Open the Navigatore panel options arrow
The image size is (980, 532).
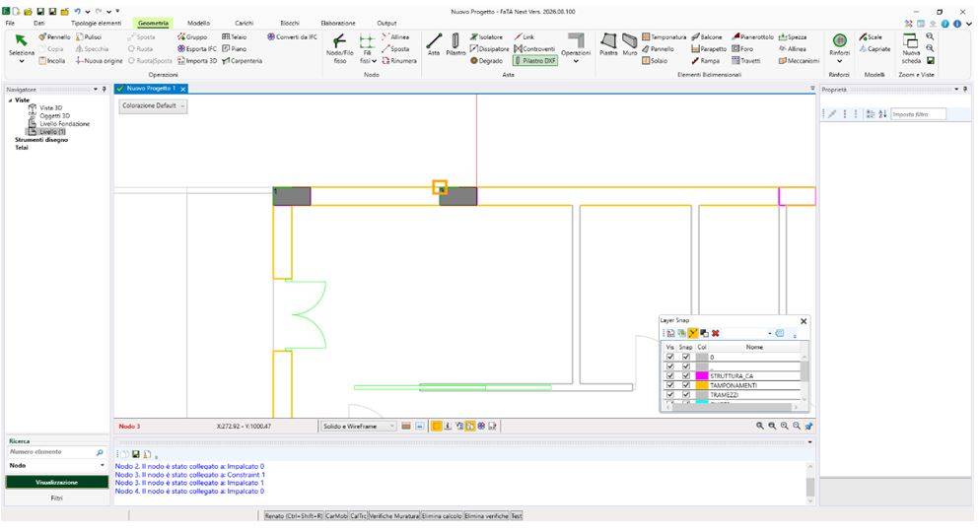(96, 90)
